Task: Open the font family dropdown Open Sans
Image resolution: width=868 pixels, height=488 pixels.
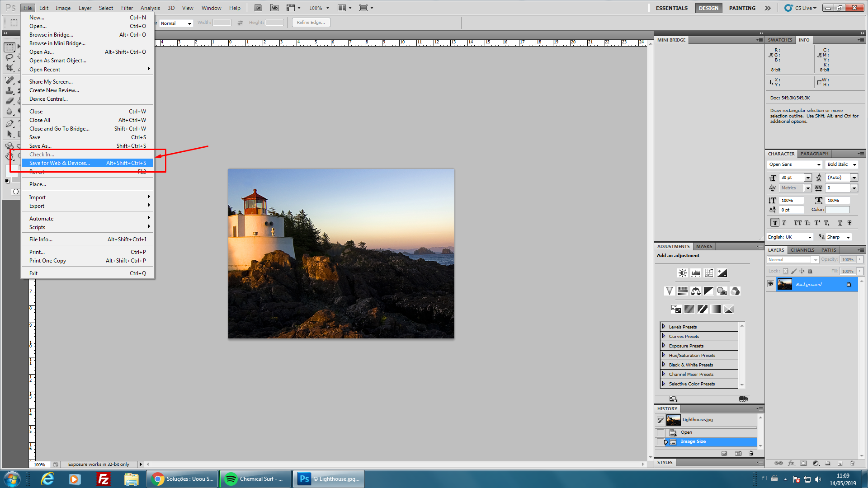Action: [819, 164]
